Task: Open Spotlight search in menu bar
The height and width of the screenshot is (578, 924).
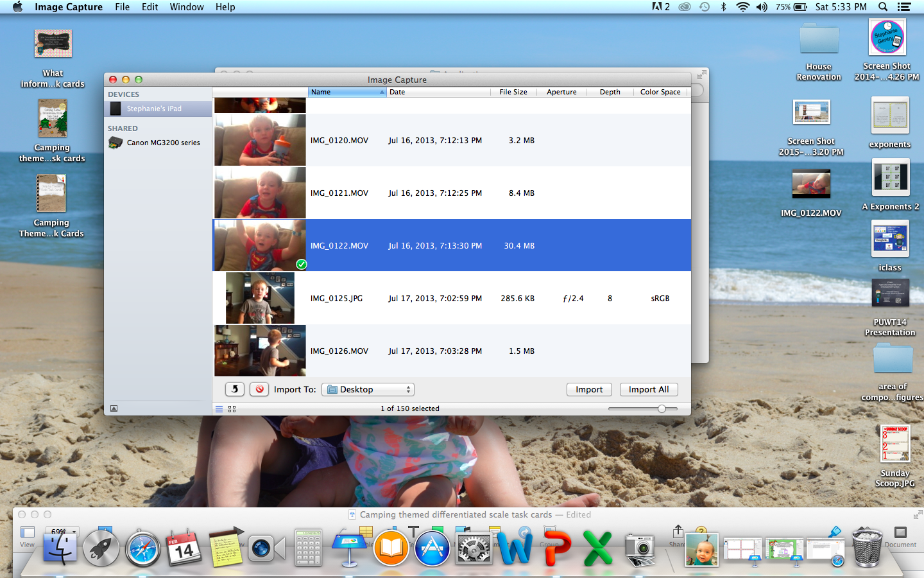Action: (x=883, y=7)
